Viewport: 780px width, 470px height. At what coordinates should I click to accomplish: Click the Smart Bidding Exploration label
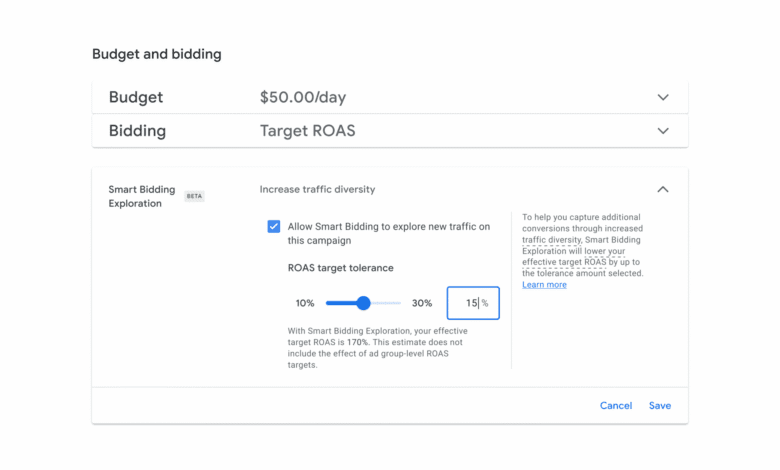(142, 196)
